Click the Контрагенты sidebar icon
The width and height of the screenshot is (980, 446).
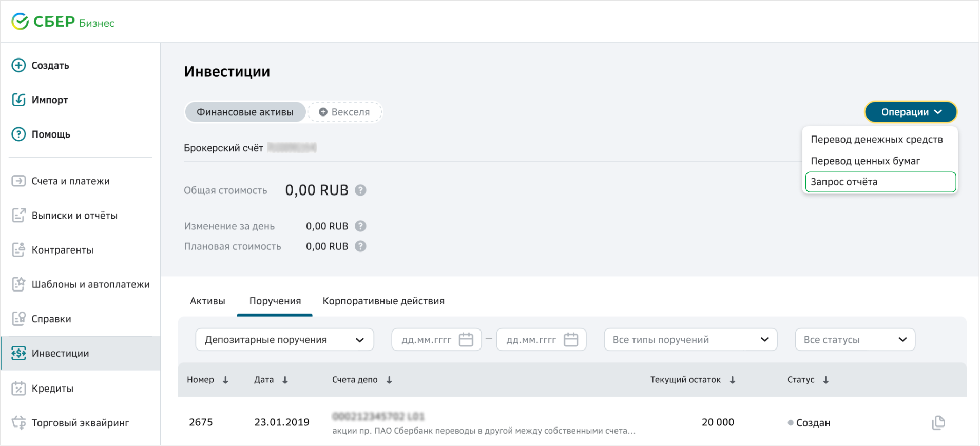click(18, 249)
